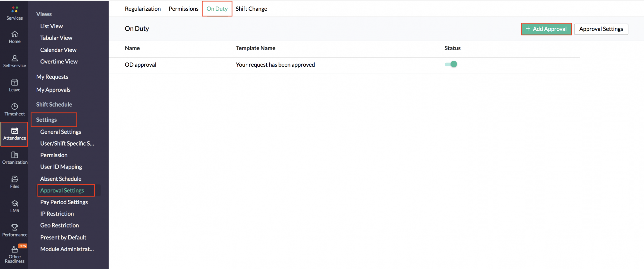
Task: Click the Add Approval button
Action: [546, 29]
